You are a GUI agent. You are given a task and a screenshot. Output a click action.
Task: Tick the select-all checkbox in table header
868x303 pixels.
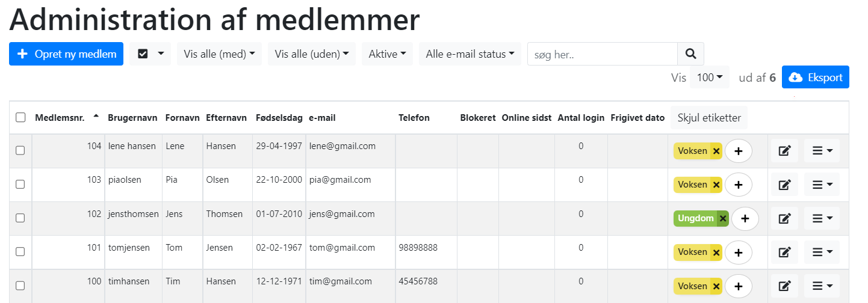(x=20, y=117)
